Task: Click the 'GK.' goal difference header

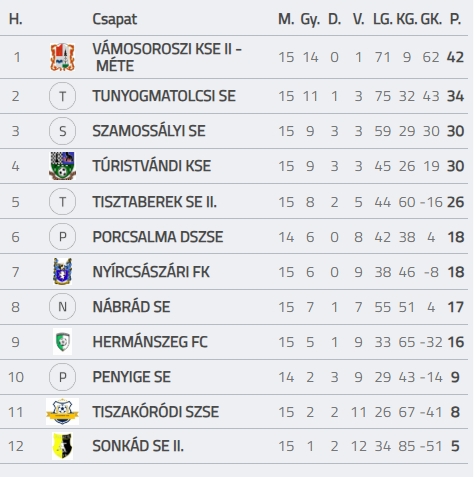Action: pos(431,19)
